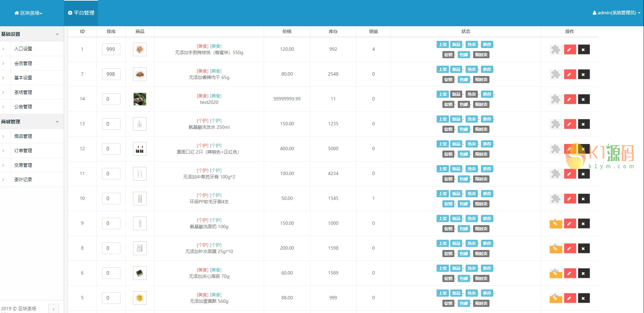This screenshot has width=644, height=313.
Task: Open the 区块茶场 dropdown in the header
Action: click(x=28, y=13)
